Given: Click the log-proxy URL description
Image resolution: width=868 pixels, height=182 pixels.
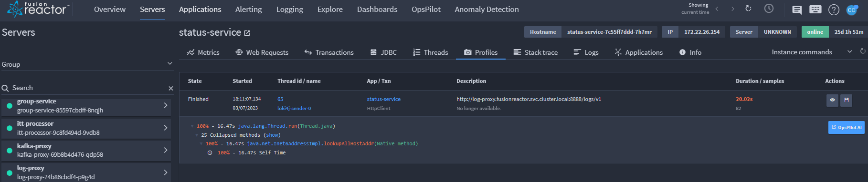Looking at the screenshot, I should point(529,99).
